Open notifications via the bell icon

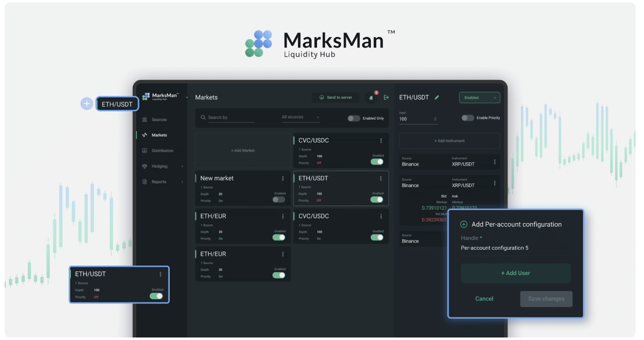pos(371,97)
